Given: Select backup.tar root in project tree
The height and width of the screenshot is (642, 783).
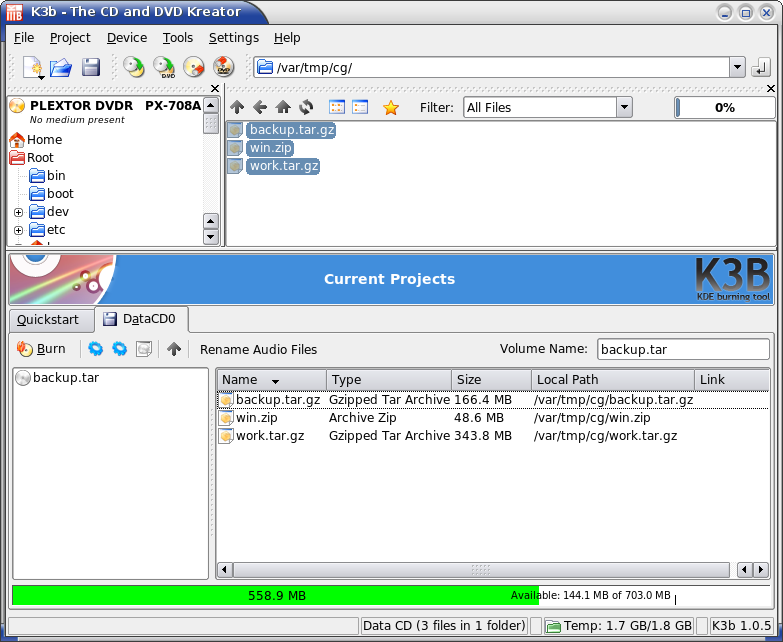Looking at the screenshot, I should [57, 378].
